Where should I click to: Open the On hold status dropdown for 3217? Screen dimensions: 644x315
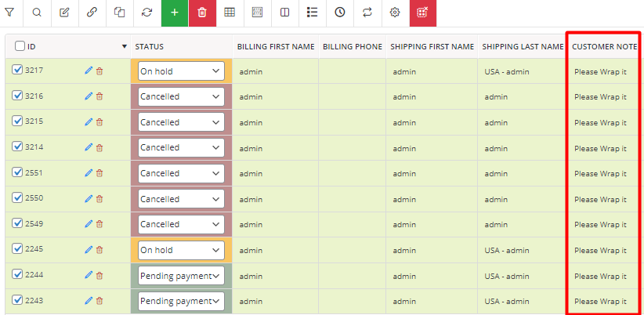pos(181,71)
